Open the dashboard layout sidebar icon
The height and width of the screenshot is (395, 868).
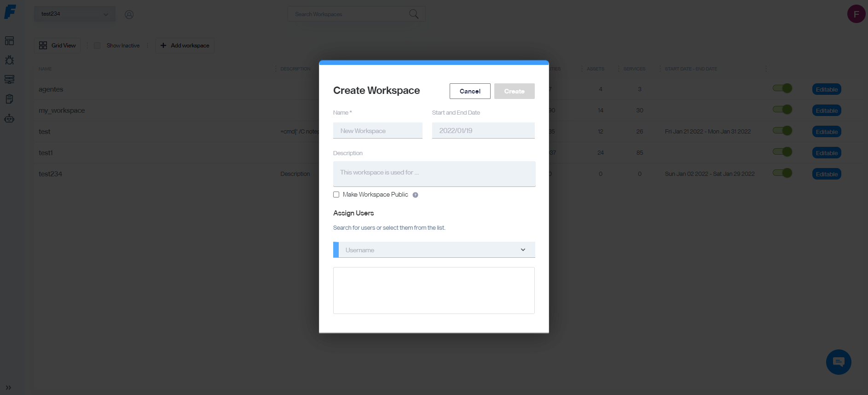click(9, 41)
